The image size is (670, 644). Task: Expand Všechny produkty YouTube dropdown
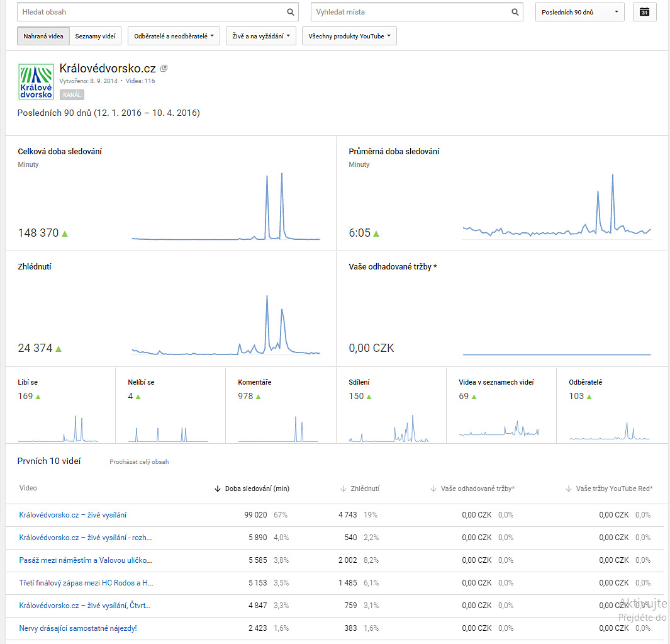click(x=349, y=37)
